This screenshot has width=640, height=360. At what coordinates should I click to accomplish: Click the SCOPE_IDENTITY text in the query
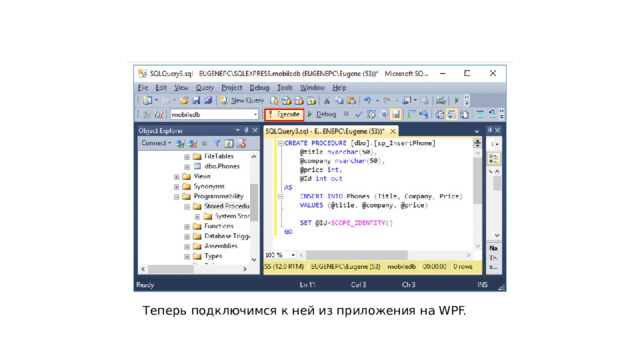358,223
